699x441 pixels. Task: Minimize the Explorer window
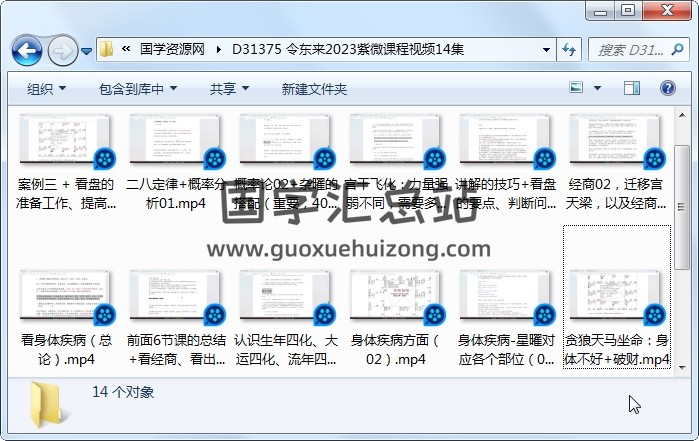point(600,10)
